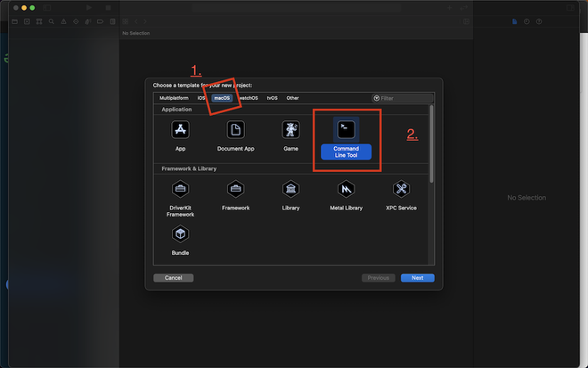This screenshot has height=368, width=588.
Task: Open the File inspector icon
Action: 515,21
